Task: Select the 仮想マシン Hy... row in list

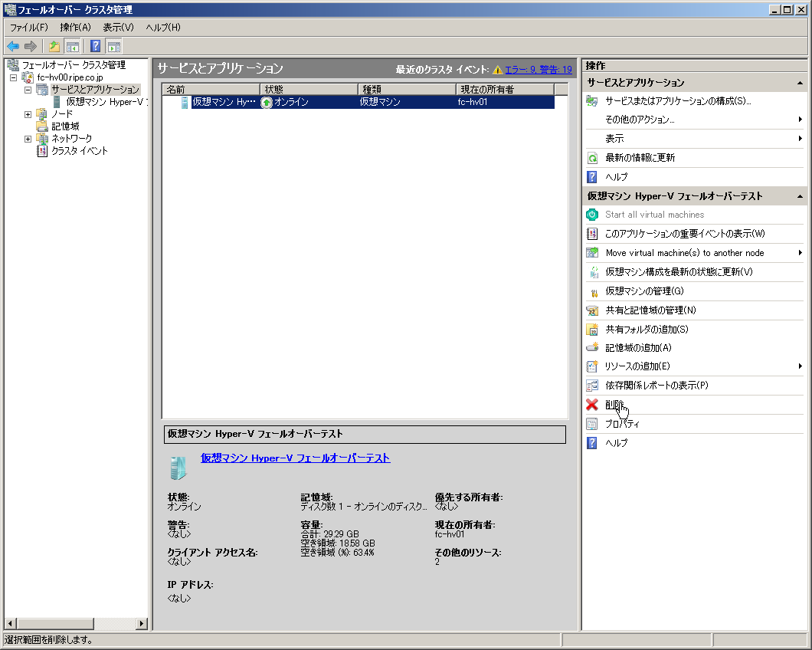Action: click(x=359, y=102)
